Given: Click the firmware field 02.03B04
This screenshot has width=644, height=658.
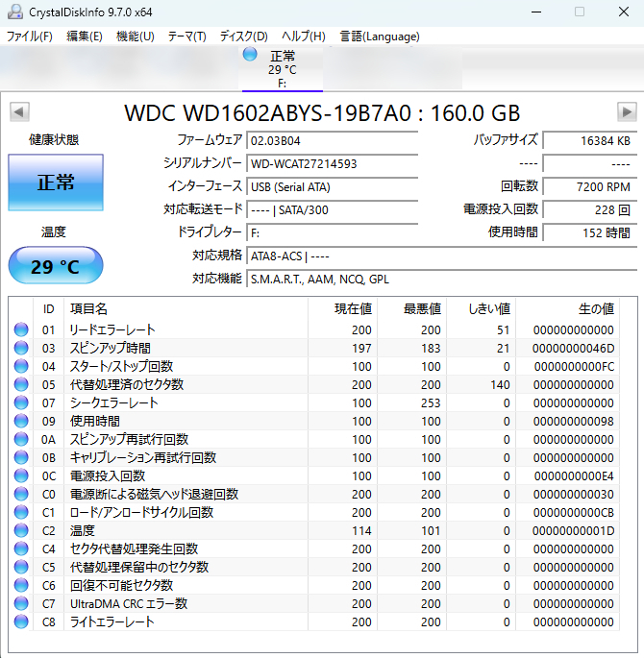Looking at the screenshot, I should (x=332, y=140).
